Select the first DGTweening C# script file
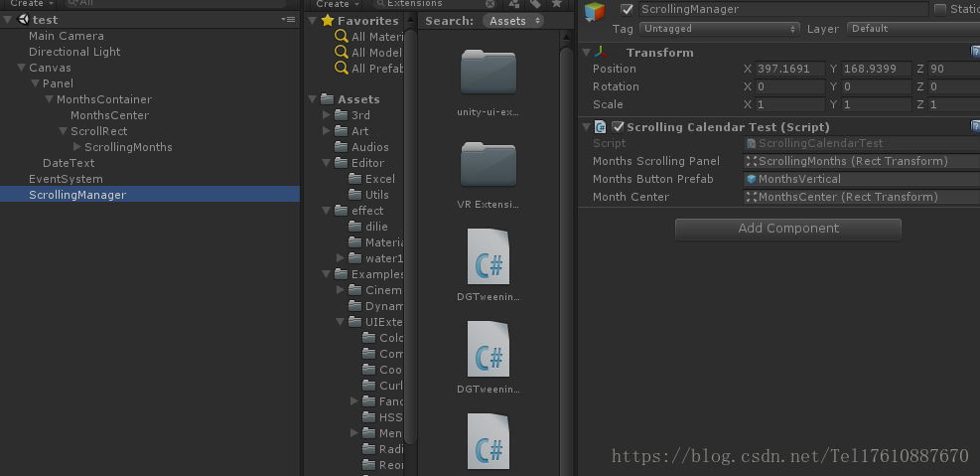The width and height of the screenshot is (980, 476). 489,258
